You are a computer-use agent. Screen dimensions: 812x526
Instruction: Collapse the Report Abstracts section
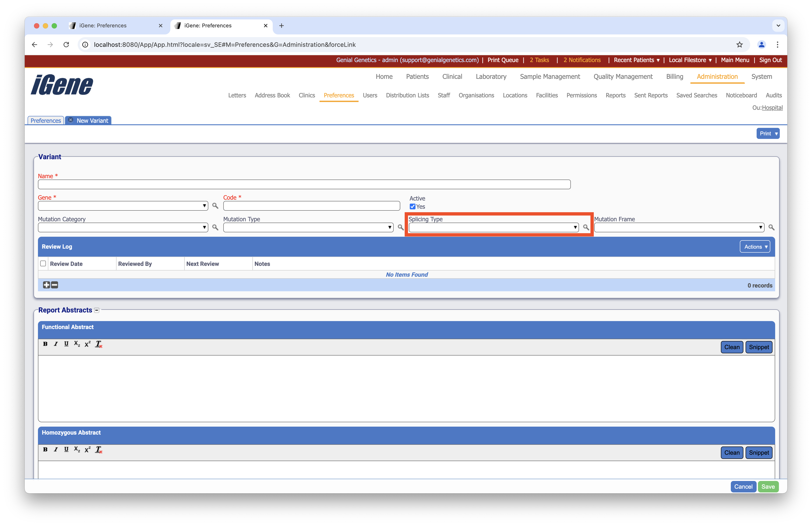tap(97, 310)
